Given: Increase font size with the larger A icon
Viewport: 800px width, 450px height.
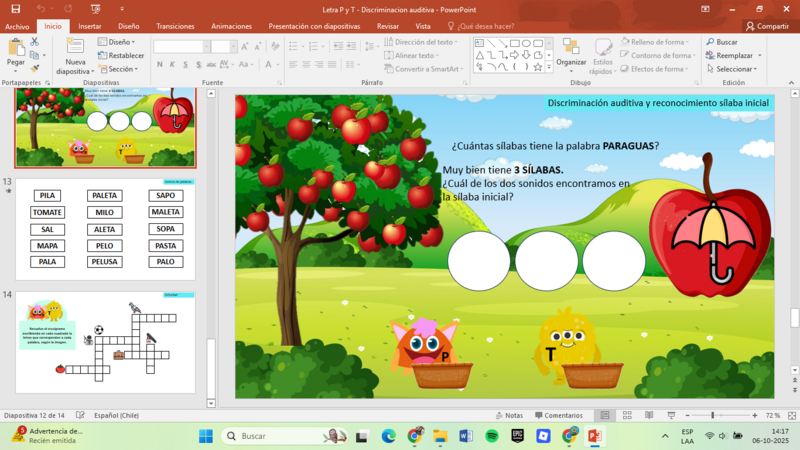Looking at the screenshot, I should coord(245,47).
